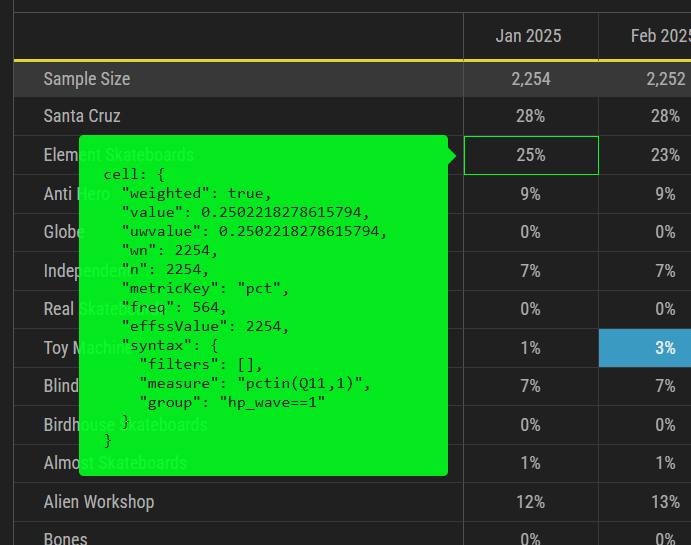
Task: Select the Jan 2025 column header
Action: point(528,36)
